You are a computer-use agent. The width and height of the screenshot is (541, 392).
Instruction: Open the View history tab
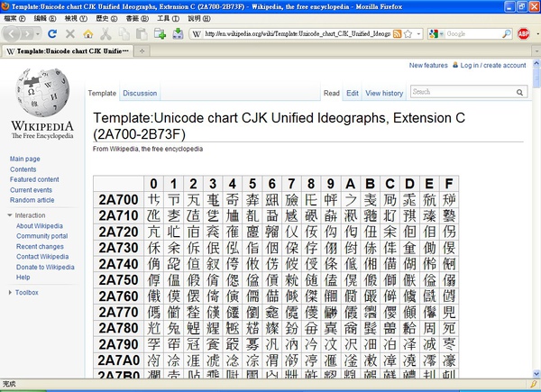coord(384,93)
